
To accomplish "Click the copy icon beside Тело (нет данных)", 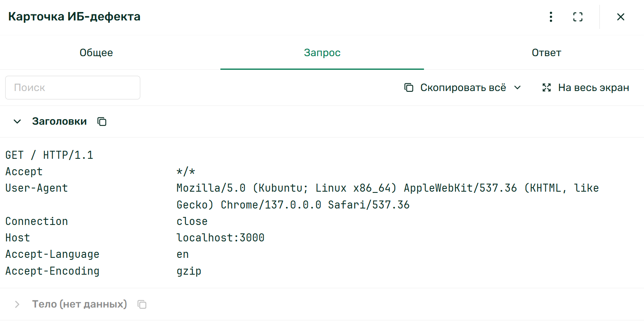I will 142,304.
